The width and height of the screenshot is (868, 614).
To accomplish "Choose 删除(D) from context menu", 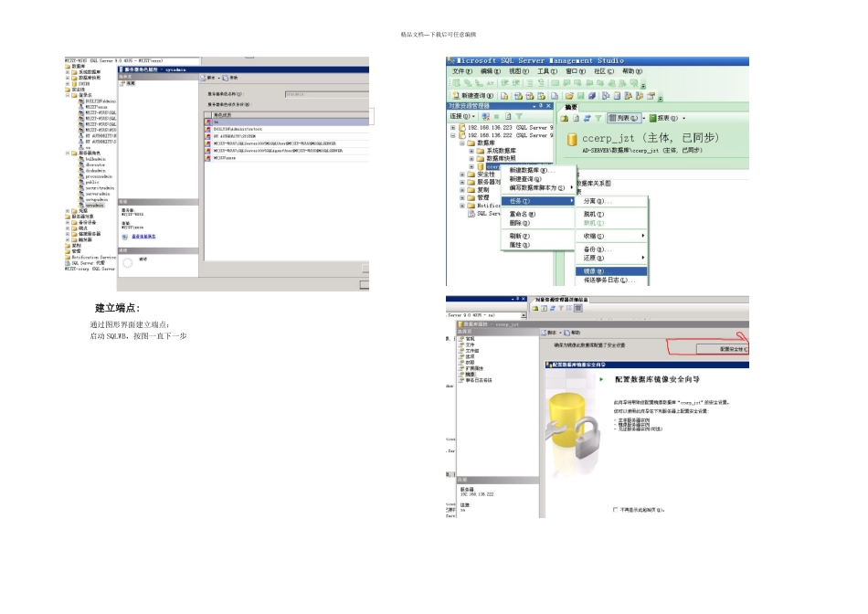I will point(537,223).
